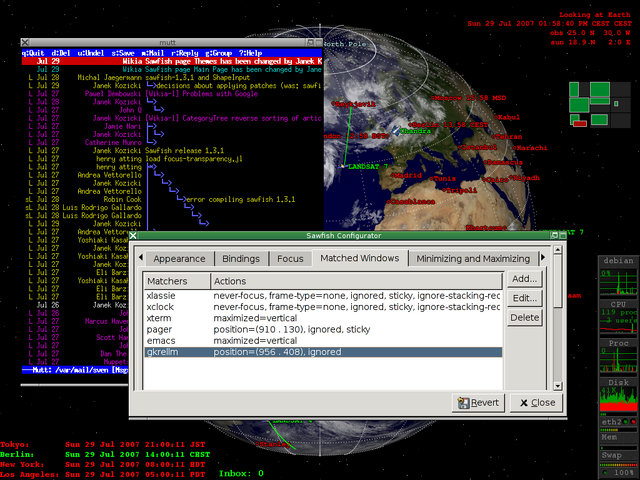The height and width of the screenshot is (480, 640).
Task: Click q:Quit in the mutt help bar
Action: [x=33, y=53]
